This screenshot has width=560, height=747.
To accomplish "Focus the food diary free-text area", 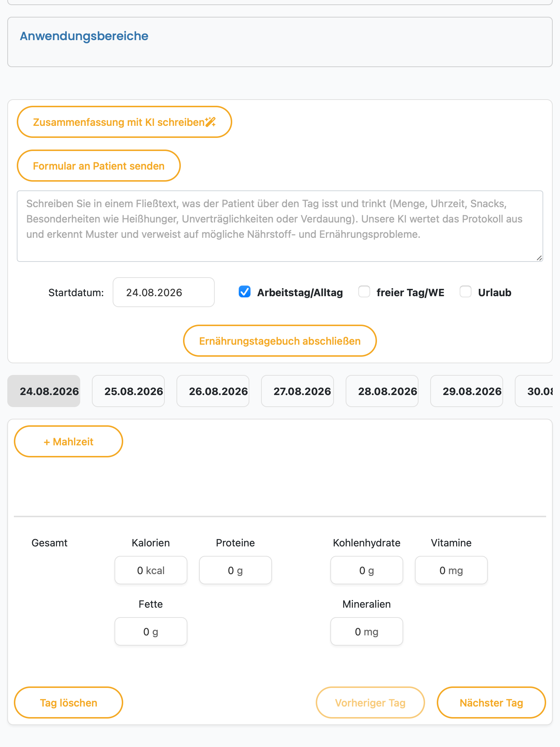I will pyautogui.click(x=280, y=226).
